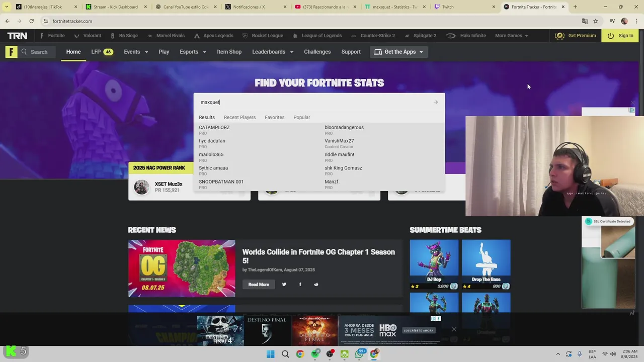Open the Support nav item
644x362 pixels.
tap(351, 52)
